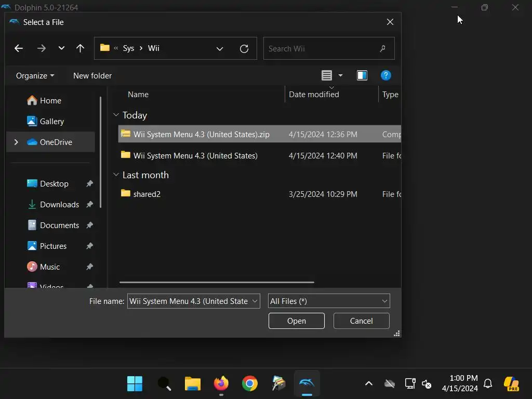Select Wii System Menu 4.3 folder

pyautogui.click(x=260, y=156)
